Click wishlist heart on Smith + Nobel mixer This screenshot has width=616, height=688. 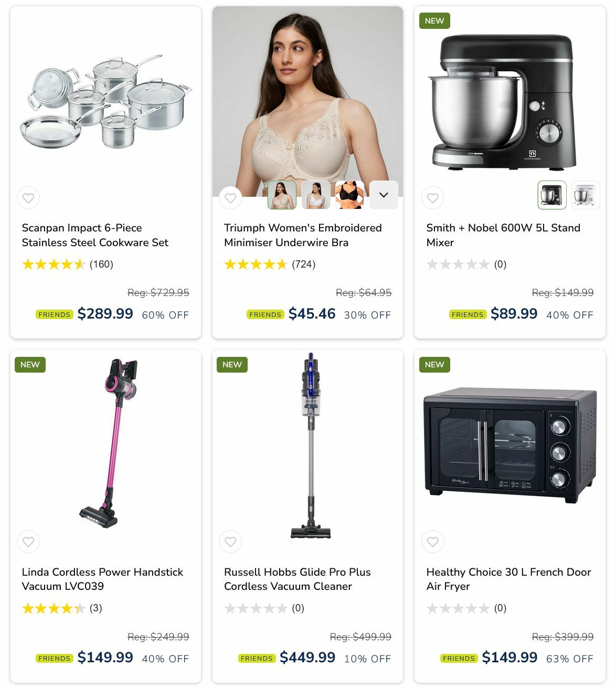click(x=433, y=198)
